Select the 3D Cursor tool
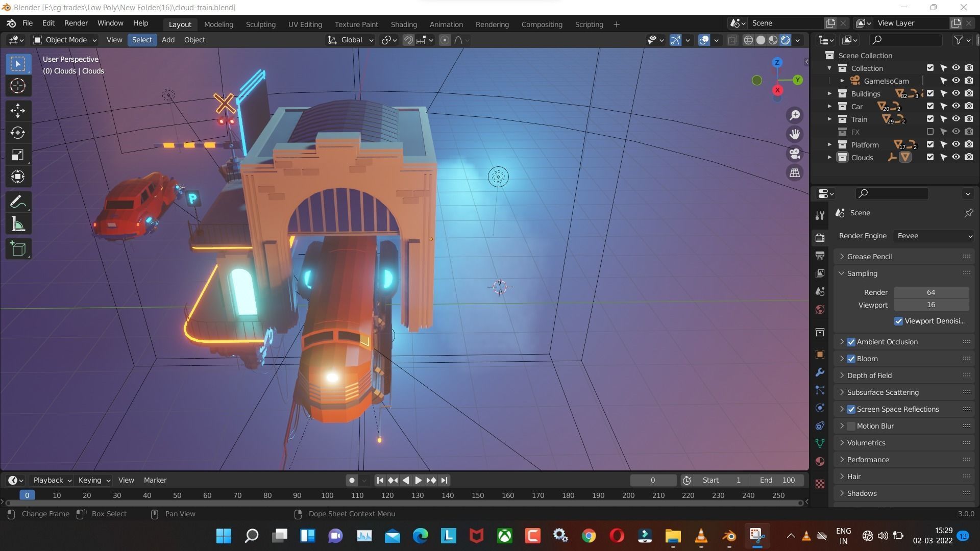 18,86
